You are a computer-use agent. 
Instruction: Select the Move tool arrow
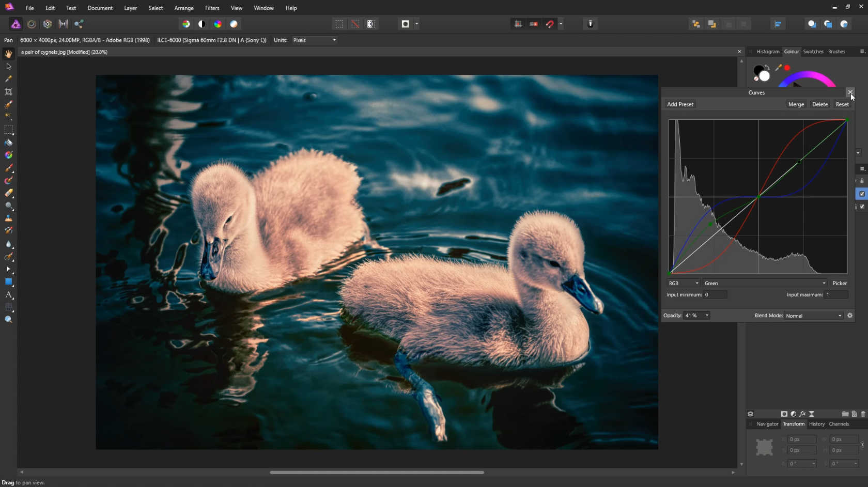(x=8, y=67)
